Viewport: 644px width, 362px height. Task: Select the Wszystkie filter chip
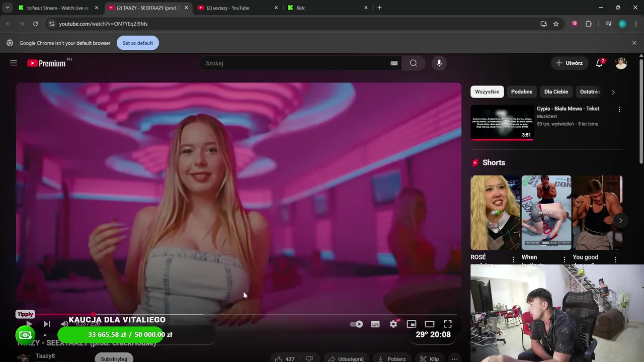487,92
